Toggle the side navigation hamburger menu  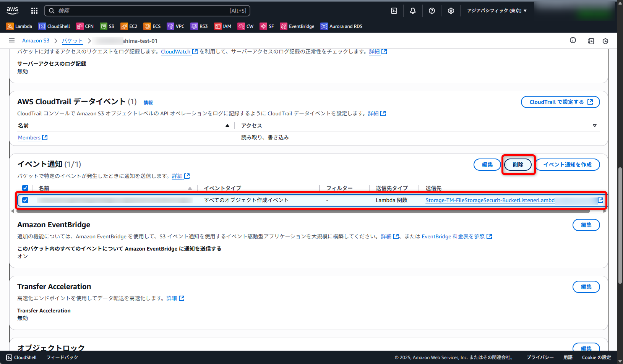[x=12, y=40]
